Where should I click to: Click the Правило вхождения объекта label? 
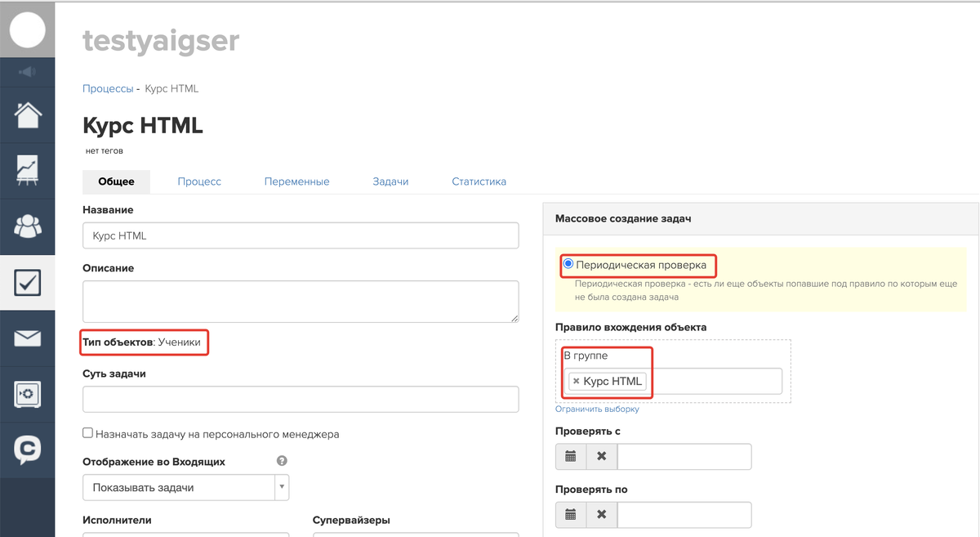(630, 327)
